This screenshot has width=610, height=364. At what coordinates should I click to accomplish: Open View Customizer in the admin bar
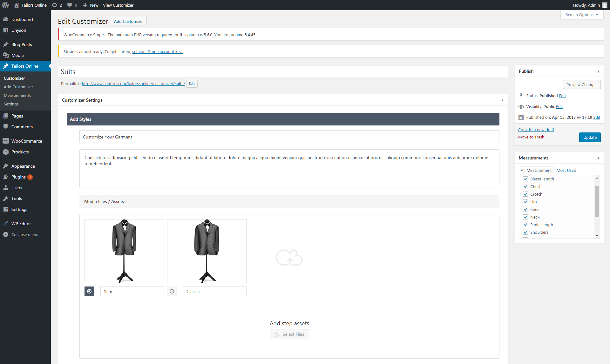tap(118, 5)
